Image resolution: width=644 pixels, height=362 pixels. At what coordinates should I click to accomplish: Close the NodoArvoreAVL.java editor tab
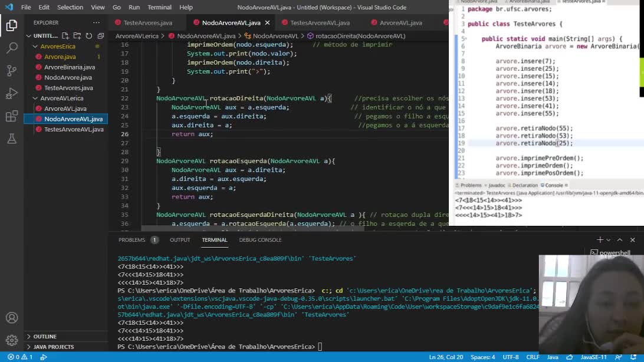267,22
